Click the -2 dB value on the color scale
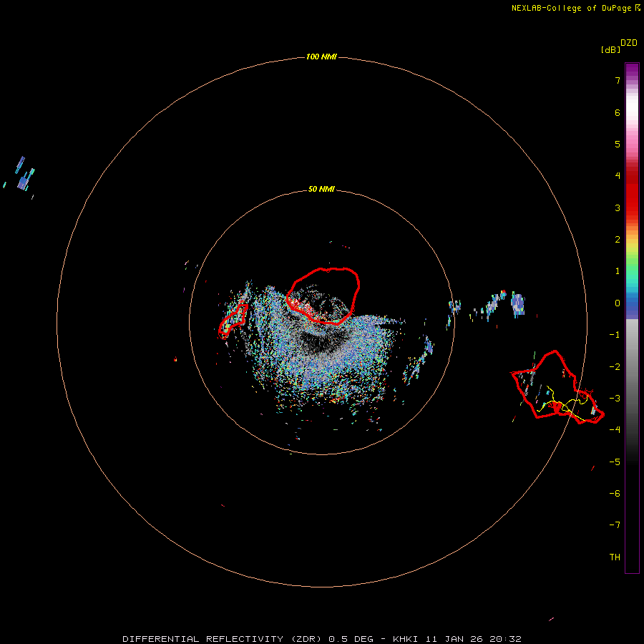Screen dimensions: 644x644 (x=615, y=366)
